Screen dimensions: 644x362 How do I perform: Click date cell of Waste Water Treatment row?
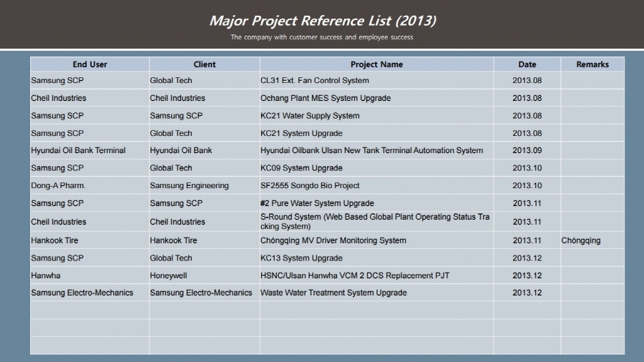(527, 293)
